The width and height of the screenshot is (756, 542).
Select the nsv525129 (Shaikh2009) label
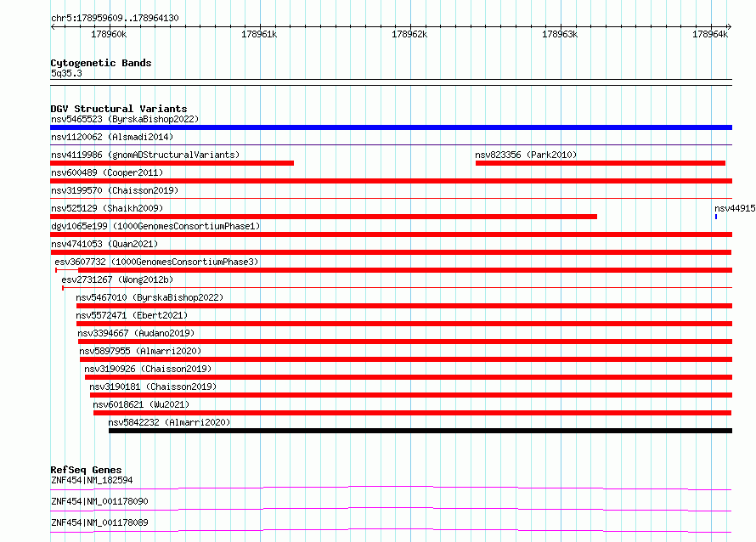(x=107, y=208)
